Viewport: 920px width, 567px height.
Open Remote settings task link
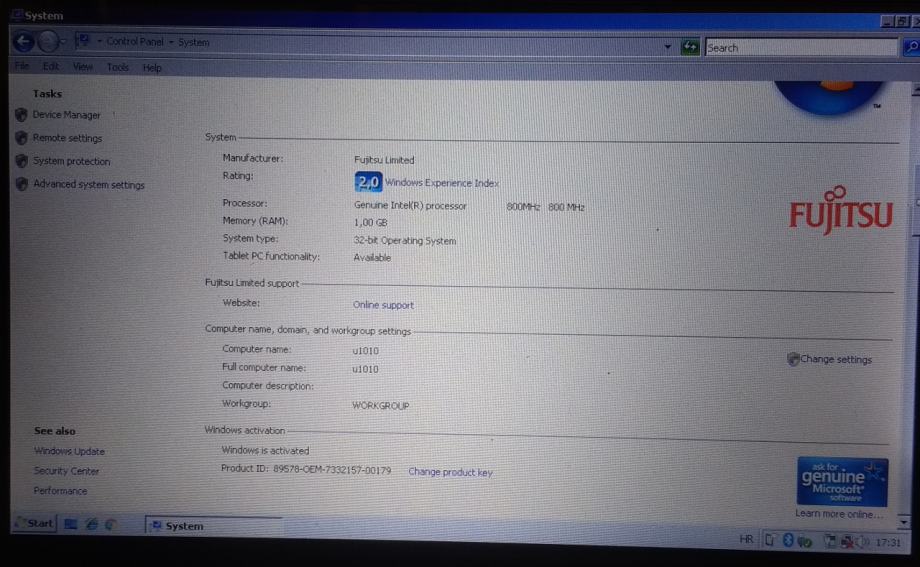coord(67,138)
